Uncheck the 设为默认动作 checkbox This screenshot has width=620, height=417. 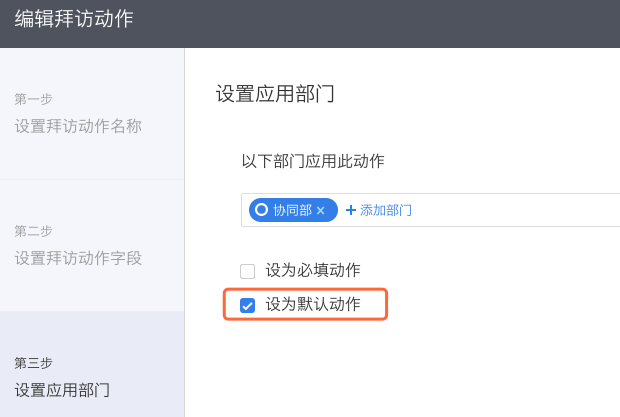coord(248,304)
